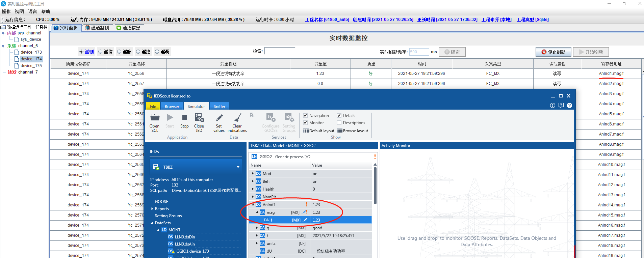The width and height of the screenshot is (644, 258).
Task: Click the 检索 search input field
Action: pos(279,51)
